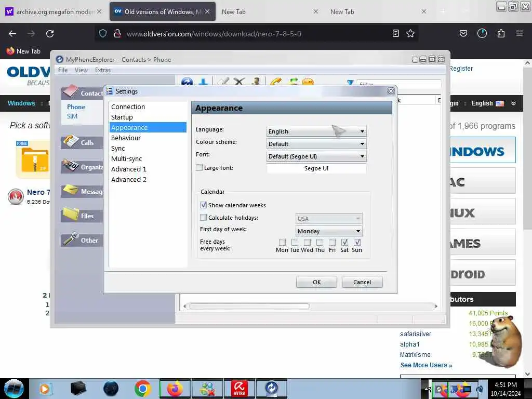This screenshot has height=399, width=532.
Task: Check Tue free day checkbox
Action: click(x=295, y=242)
